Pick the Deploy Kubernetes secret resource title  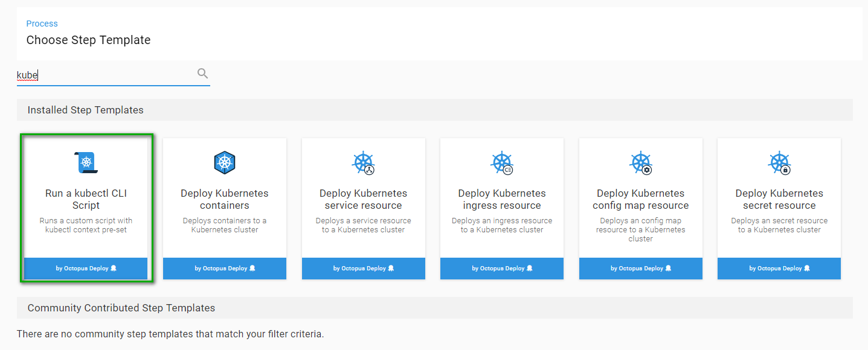coord(779,199)
